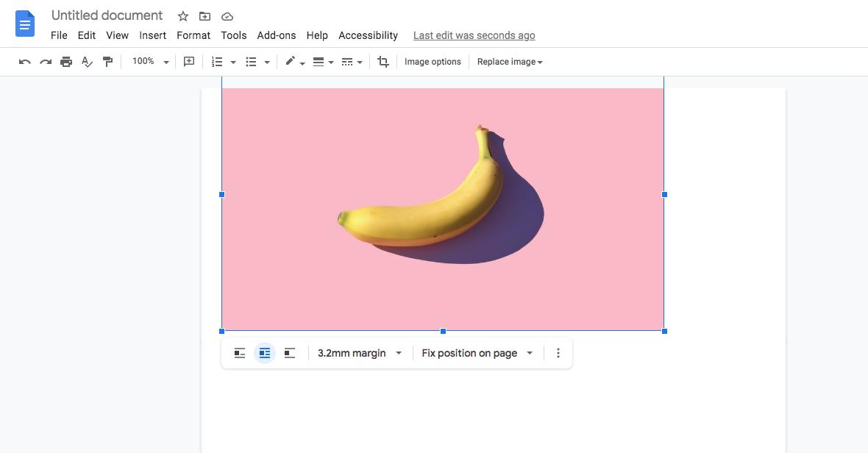Image resolution: width=868 pixels, height=453 pixels.
Task: Expand the Replace image dropdown
Action: [510, 62]
